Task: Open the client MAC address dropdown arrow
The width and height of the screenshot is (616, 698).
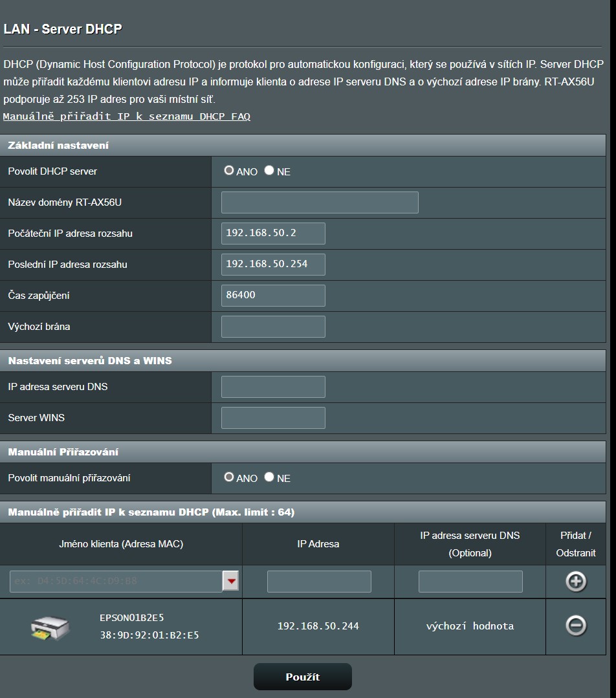Action: coord(231,582)
